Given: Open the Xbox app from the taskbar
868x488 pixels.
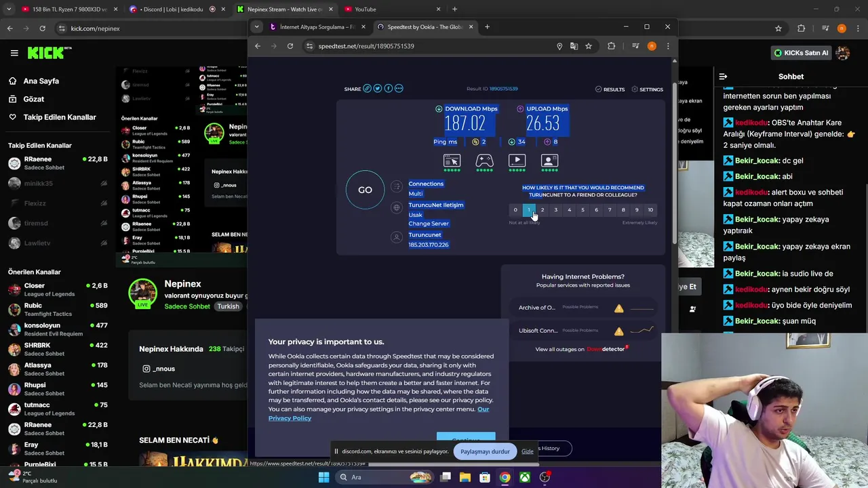Looking at the screenshot, I should [x=525, y=477].
